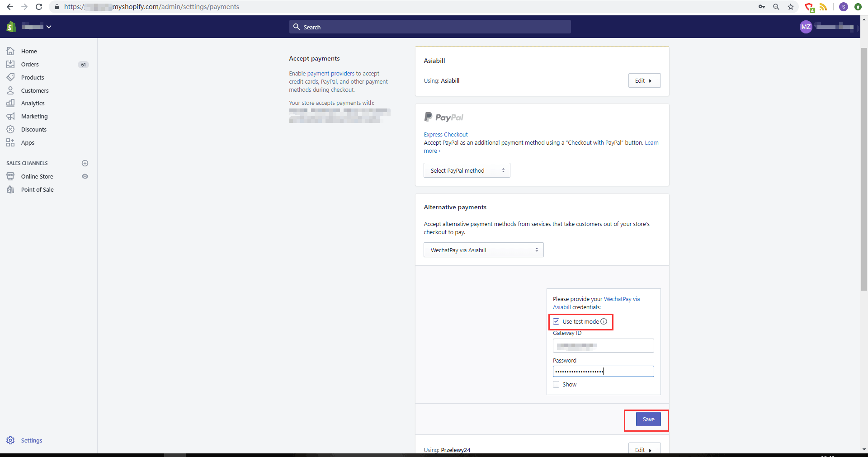This screenshot has height=457, width=868.
Task: Click the Gateway ID input field
Action: coord(603,346)
